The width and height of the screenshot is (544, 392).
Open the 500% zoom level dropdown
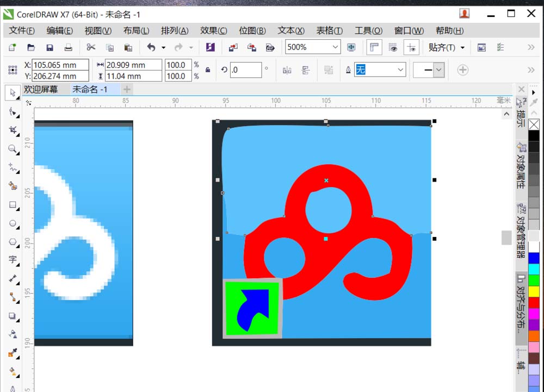pos(335,47)
